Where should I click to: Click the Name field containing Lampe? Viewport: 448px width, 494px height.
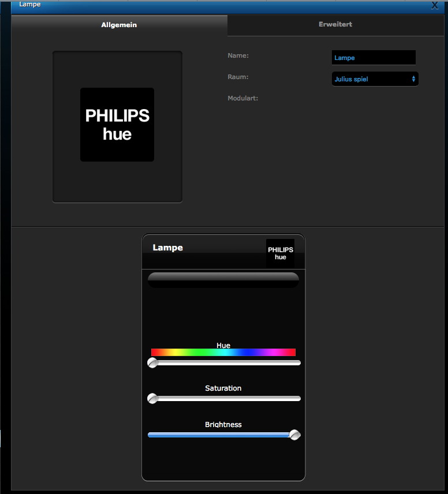pyautogui.click(x=373, y=58)
